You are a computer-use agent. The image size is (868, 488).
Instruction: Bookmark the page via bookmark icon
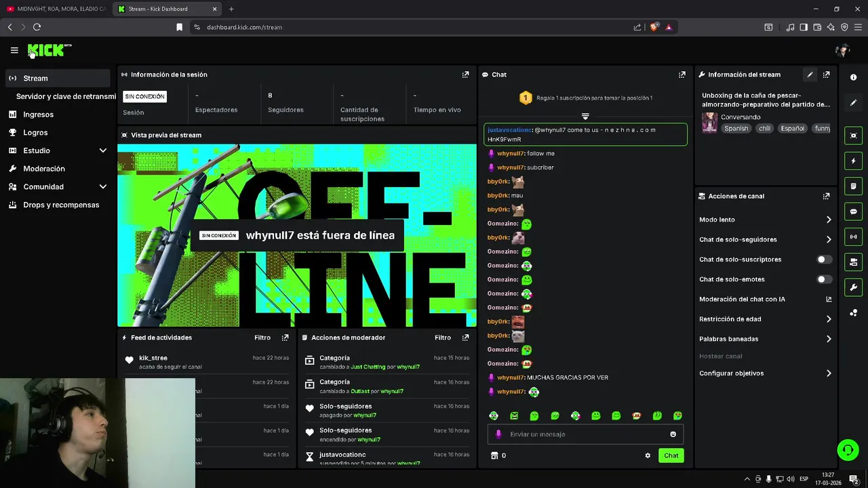(x=179, y=27)
